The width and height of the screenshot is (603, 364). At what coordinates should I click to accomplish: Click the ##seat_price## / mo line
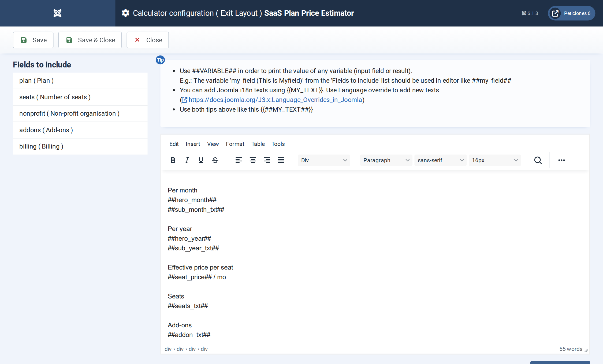click(197, 277)
